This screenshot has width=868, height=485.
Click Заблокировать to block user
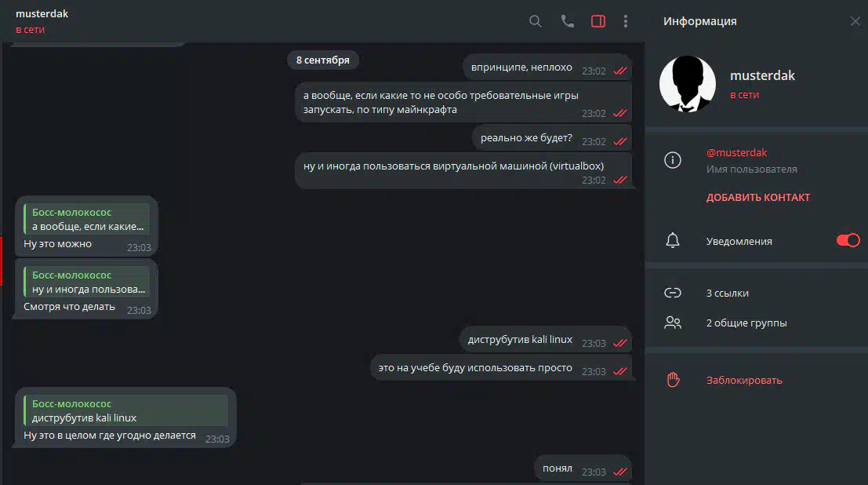[x=744, y=381]
